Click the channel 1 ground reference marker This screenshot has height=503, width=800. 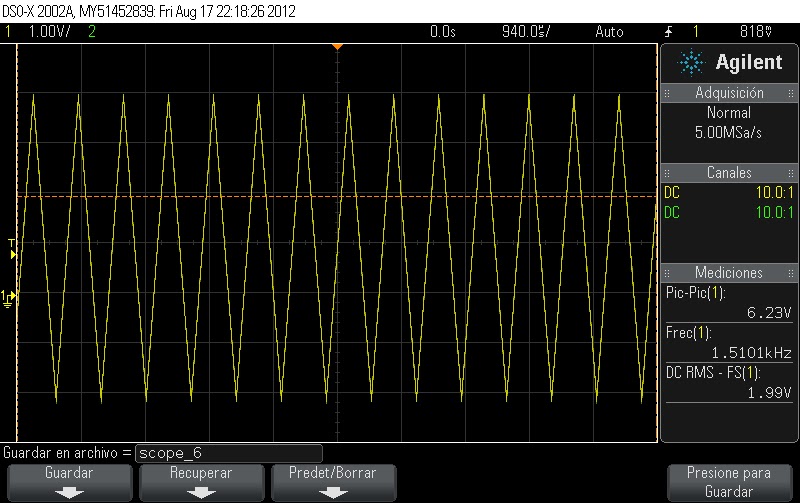[9, 299]
